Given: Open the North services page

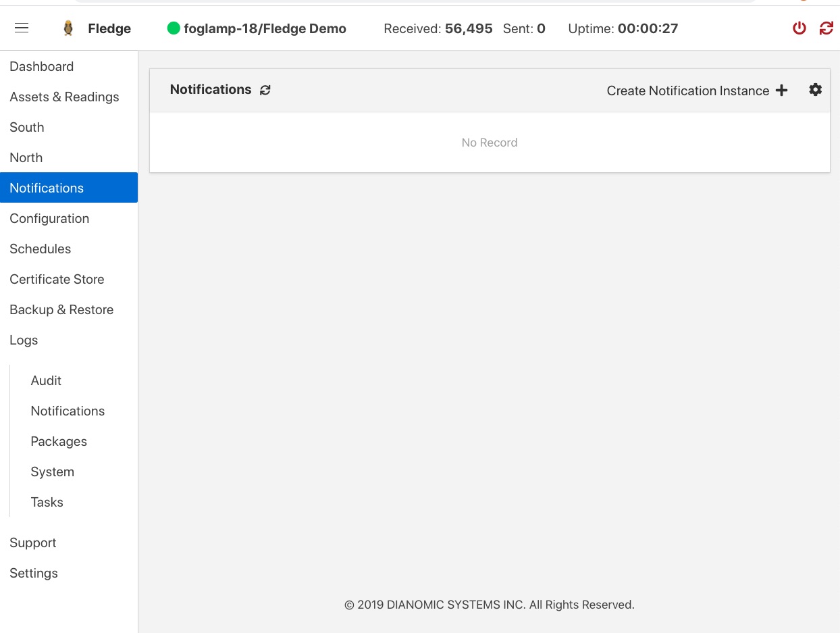Looking at the screenshot, I should coord(26,157).
